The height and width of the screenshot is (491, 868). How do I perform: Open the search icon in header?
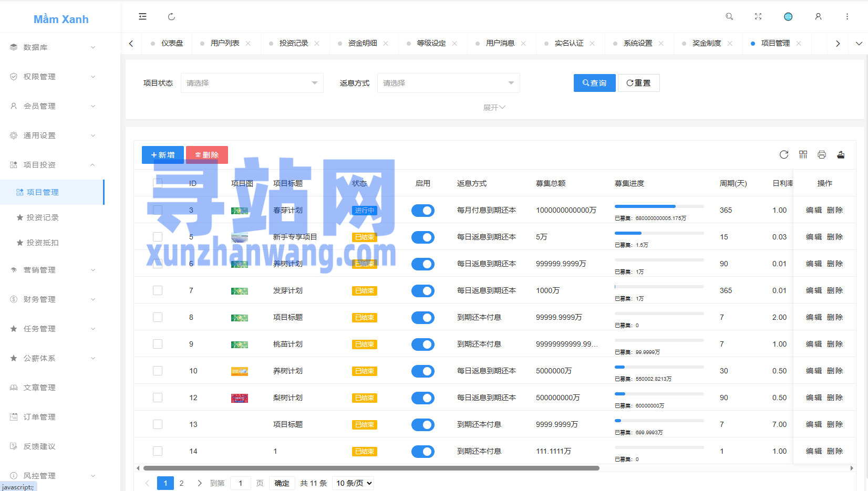(729, 16)
